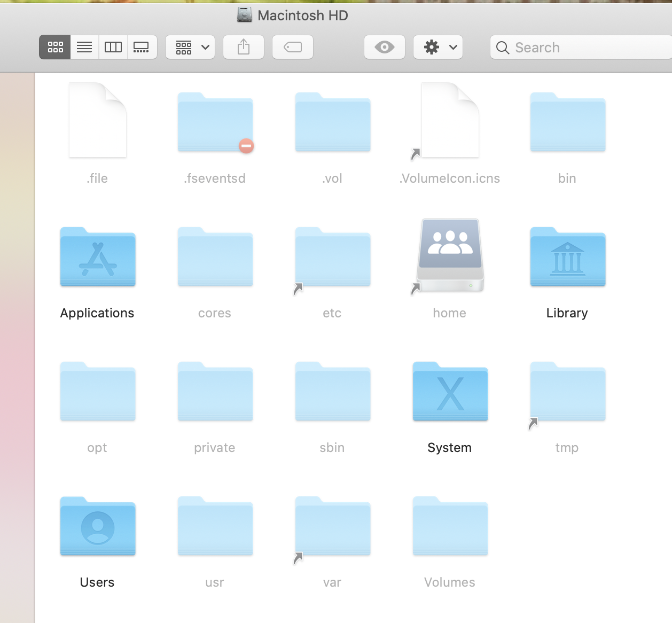Open the group-by arrangement dropdown
The image size is (672, 623).
click(190, 47)
